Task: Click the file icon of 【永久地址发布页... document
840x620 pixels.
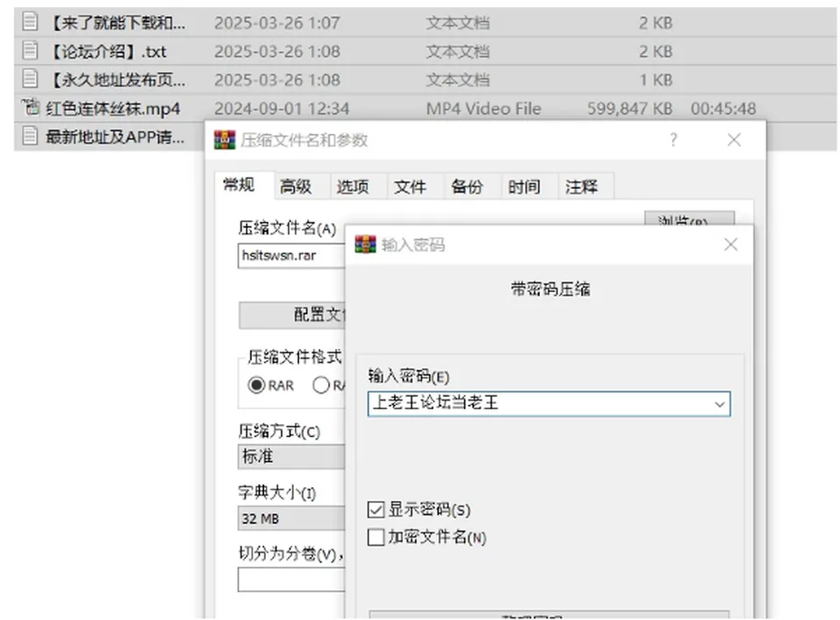Action: click(x=30, y=80)
